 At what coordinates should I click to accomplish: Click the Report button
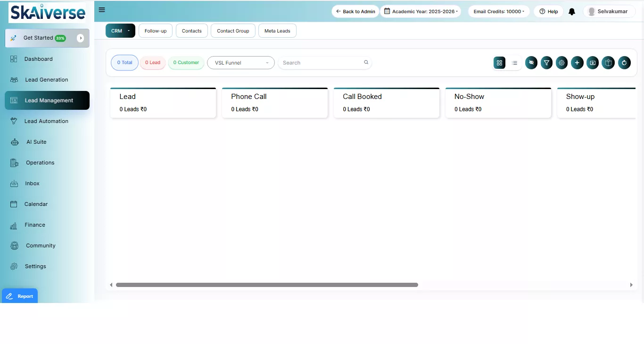tap(20, 296)
